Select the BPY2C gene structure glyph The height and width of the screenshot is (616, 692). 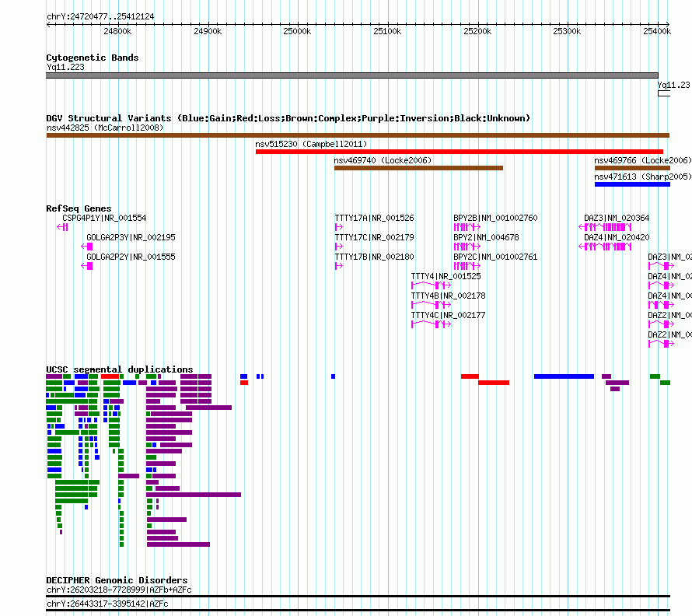click(x=467, y=266)
